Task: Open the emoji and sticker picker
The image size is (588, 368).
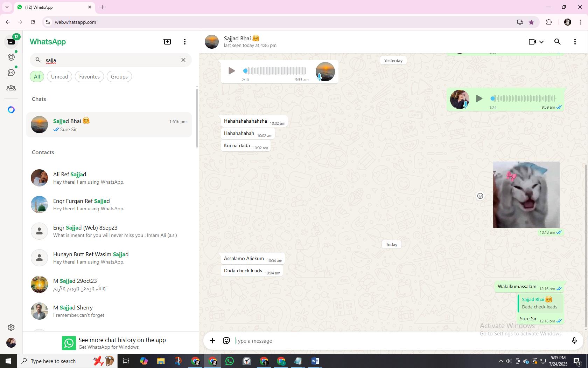Action: [x=226, y=341]
